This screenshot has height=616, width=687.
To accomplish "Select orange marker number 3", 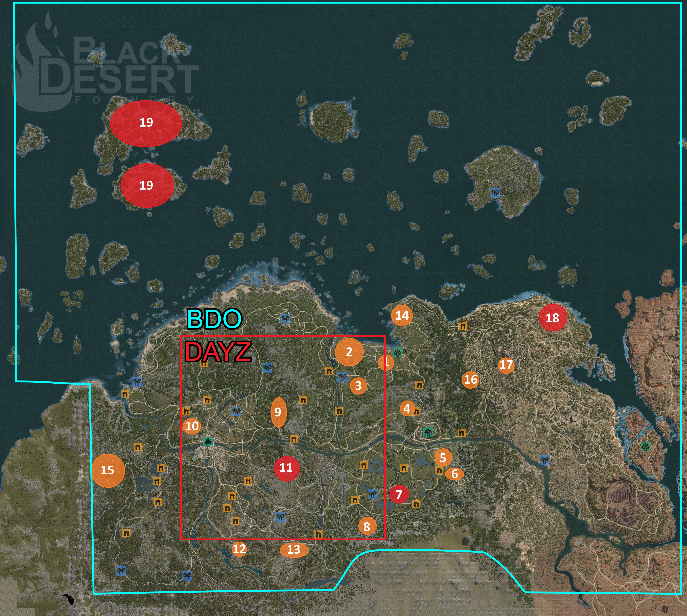I will tap(358, 386).
